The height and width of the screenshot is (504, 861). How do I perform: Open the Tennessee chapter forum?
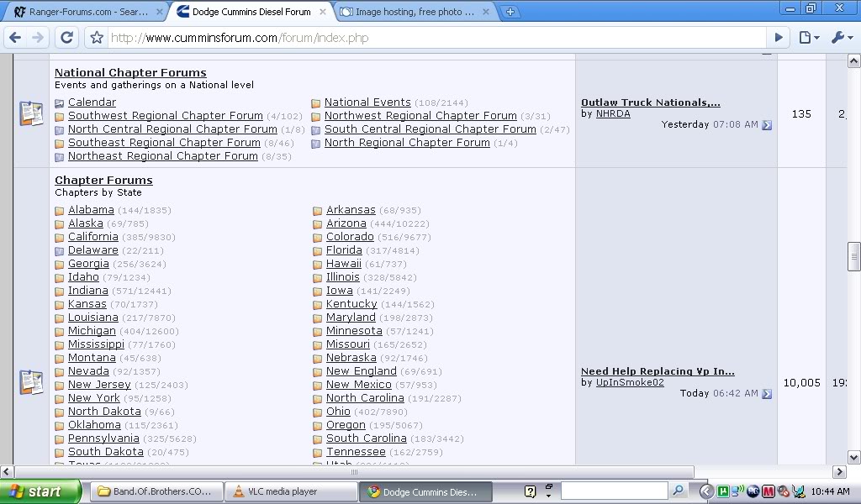coord(356,451)
